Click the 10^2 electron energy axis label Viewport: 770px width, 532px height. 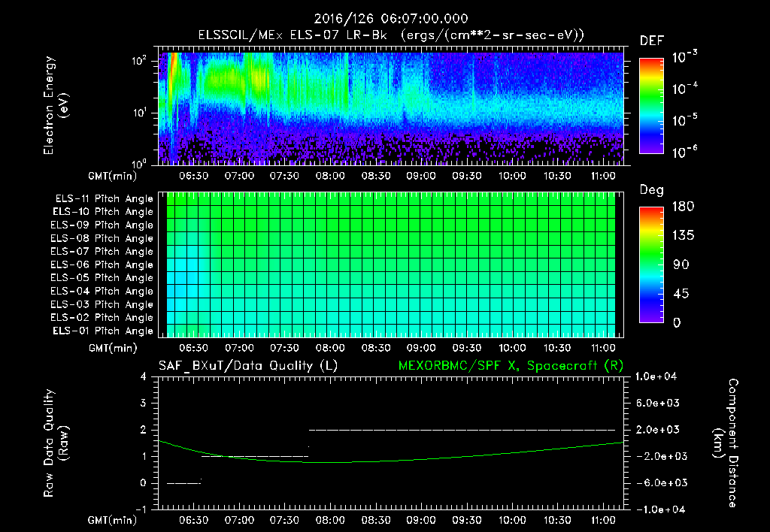139,61
